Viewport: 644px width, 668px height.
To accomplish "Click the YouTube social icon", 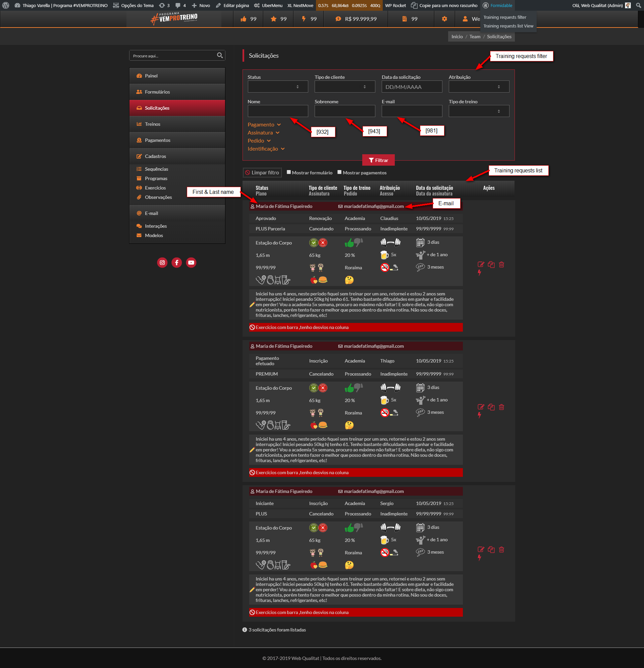I will pos(191,263).
